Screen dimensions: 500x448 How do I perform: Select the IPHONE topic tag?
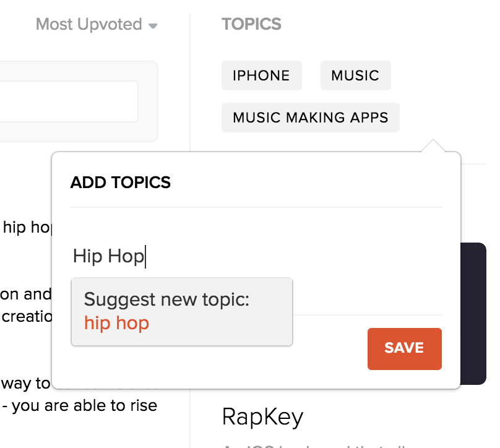pos(262,75)
